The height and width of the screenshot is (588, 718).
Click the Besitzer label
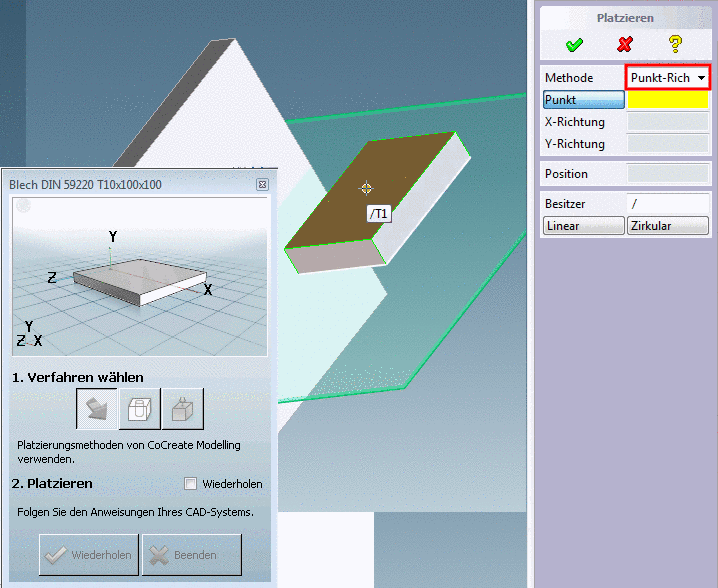pyautogui.click(x=565, y=204)
